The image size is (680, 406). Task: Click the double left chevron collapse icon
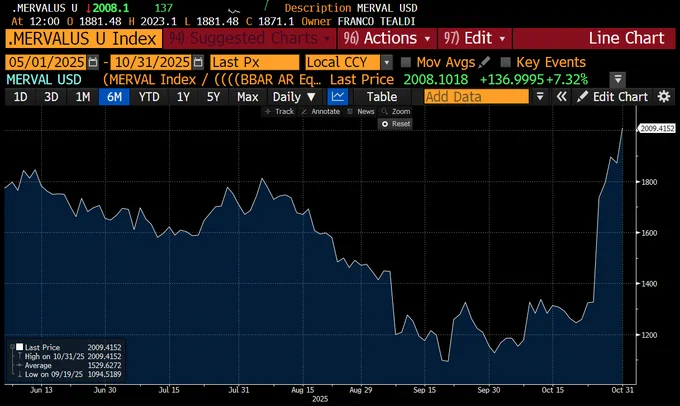[561, 96]
